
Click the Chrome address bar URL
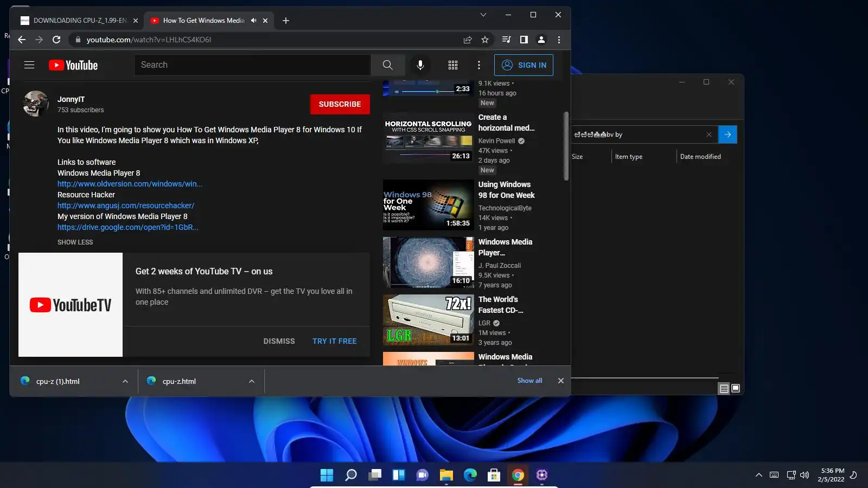pos(149,40)
